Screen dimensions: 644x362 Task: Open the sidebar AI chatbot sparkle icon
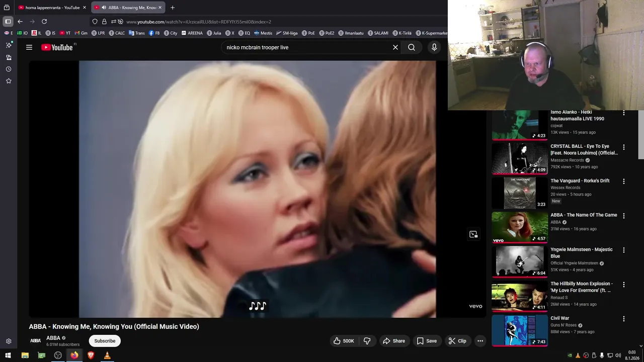9,45
